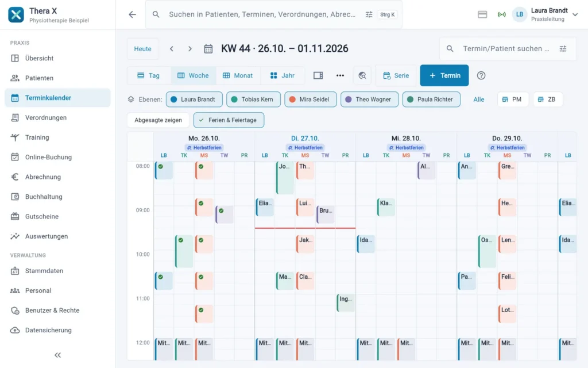The height and width of the screenshot is (368, 588).
Task: Go to next week arrow
Action: [x=189, y=49]
